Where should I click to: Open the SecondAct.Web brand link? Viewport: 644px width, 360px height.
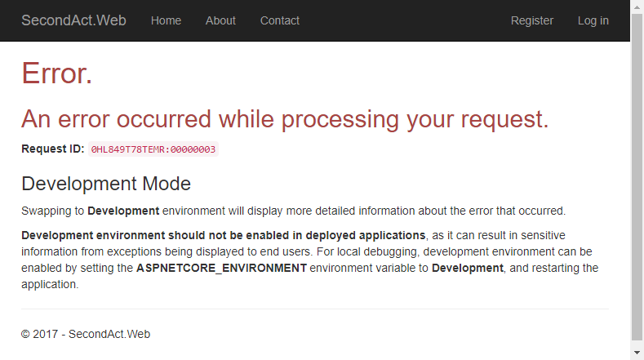coord(73,20)
